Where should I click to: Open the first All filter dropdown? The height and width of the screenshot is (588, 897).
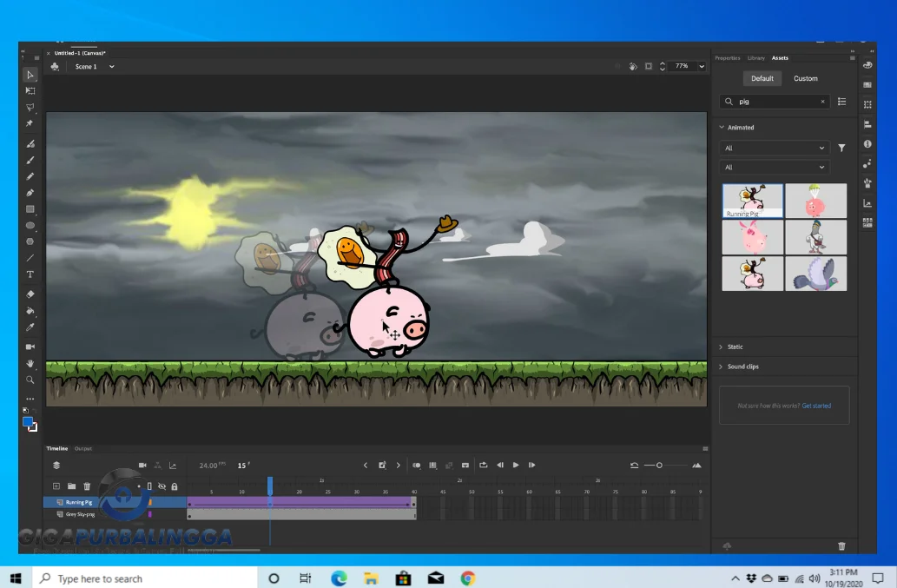774,148
